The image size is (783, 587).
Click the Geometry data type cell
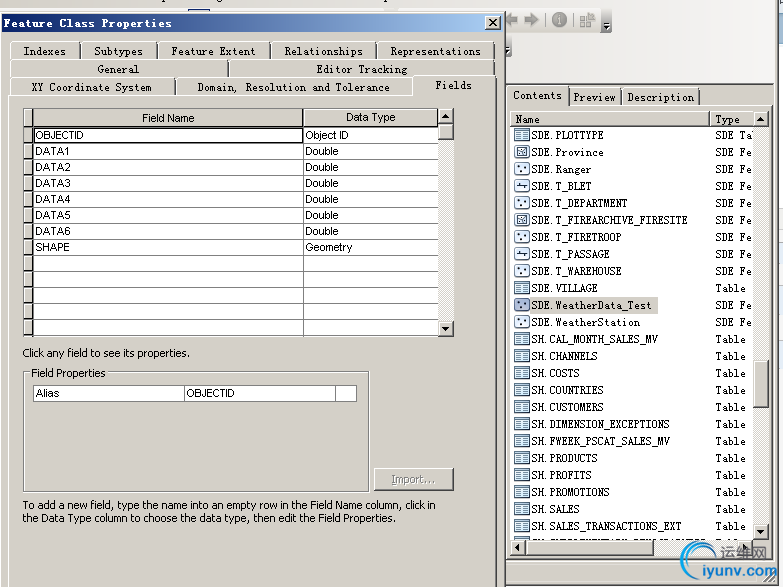[x=371, y=247]
